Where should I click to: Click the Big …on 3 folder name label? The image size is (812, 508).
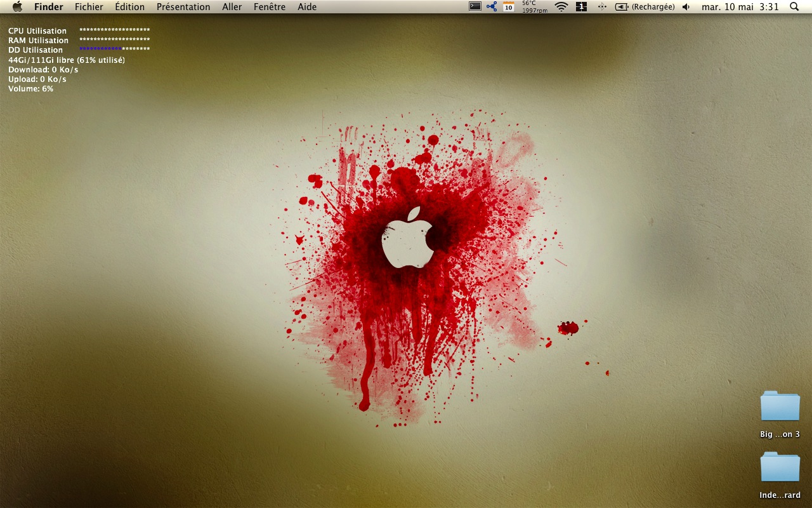(x=780, y=434)
